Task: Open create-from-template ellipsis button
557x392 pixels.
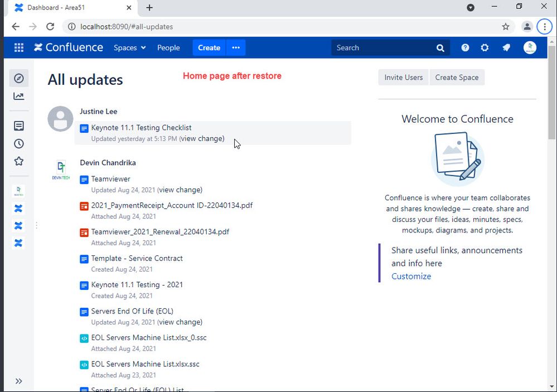Action: [236, 47]
